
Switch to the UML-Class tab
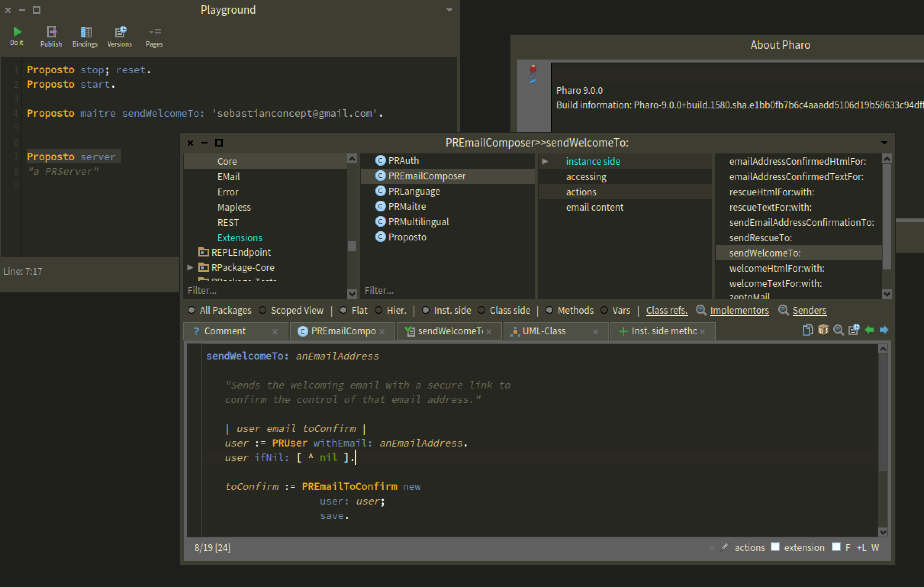click(544, 331)
